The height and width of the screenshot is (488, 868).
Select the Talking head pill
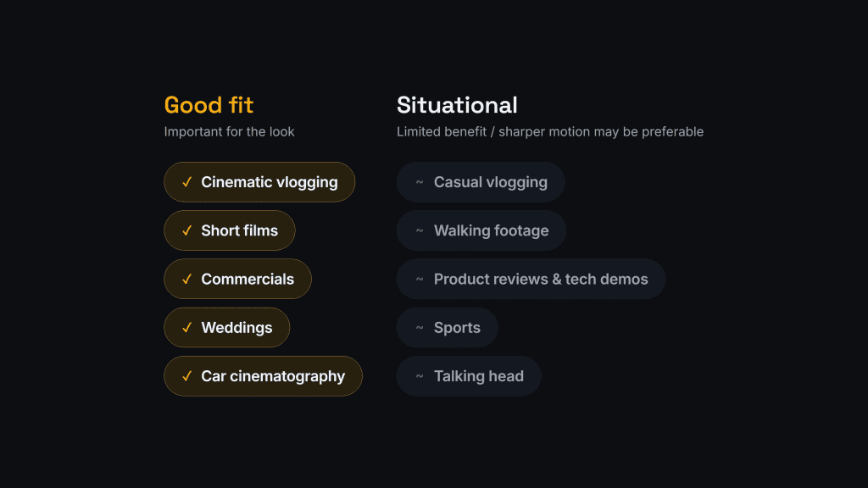coord(469,376)
